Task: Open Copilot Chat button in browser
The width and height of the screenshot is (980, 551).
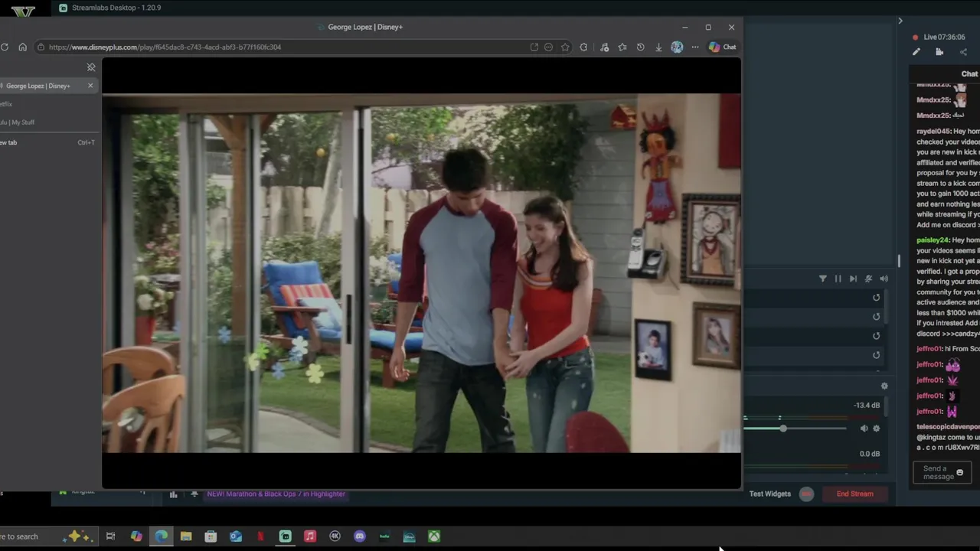Action: (x=723, y=47)
